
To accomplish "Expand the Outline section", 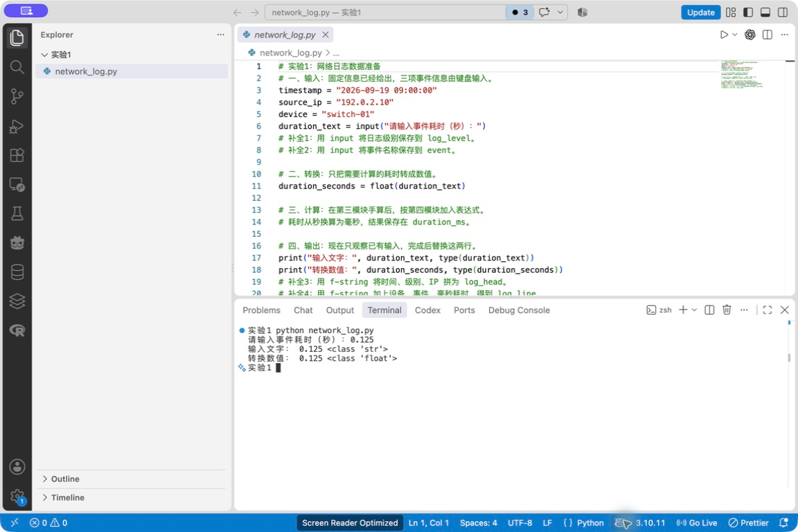I will pos(45,479).
